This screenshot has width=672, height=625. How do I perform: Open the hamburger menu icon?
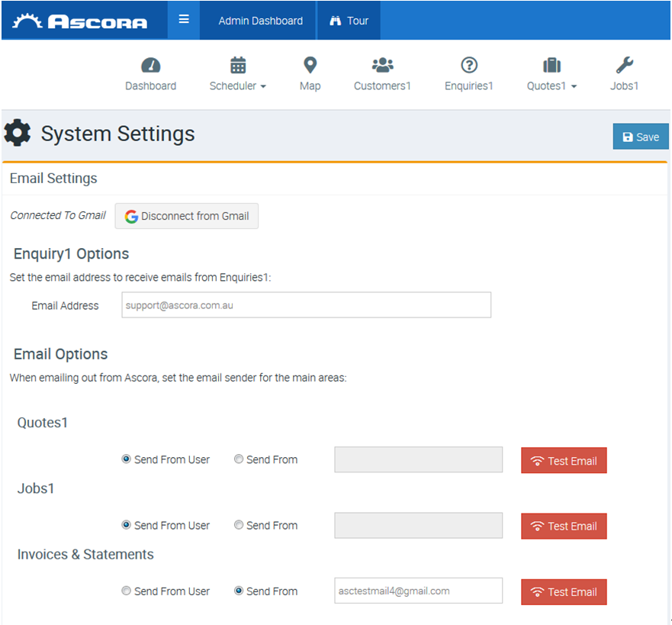tap(184, 20)
